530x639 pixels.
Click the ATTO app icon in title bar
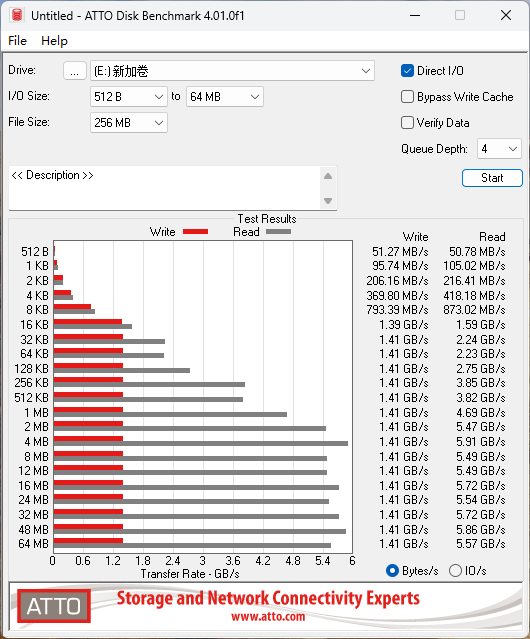pyautogui.click(x=17, y=15)
